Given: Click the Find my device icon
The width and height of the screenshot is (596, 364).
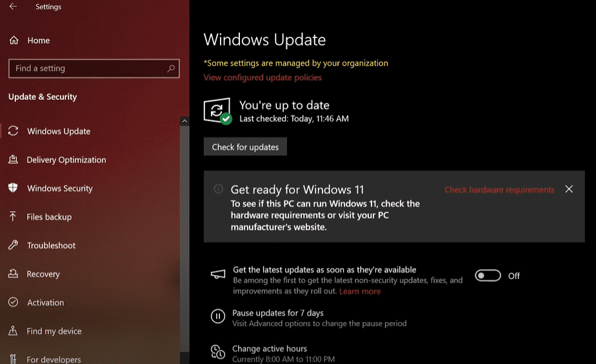Looking at the screenshot, I should (13, 330).
